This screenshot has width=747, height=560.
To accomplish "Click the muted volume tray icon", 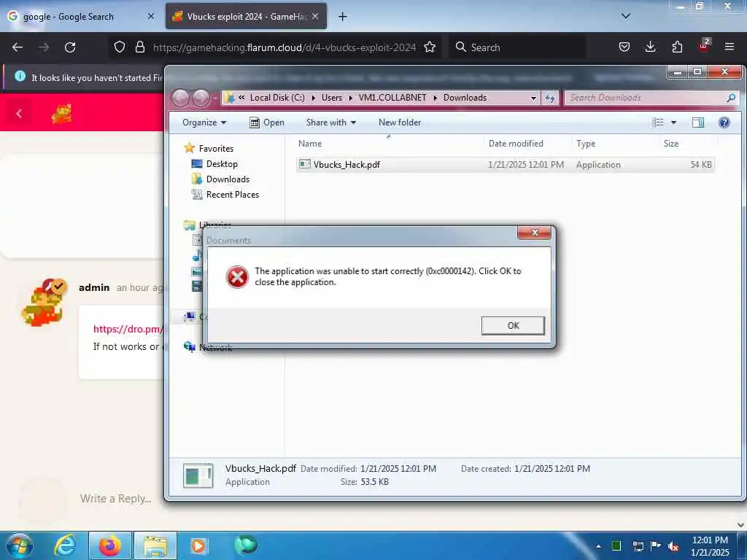I will point(673,546).
